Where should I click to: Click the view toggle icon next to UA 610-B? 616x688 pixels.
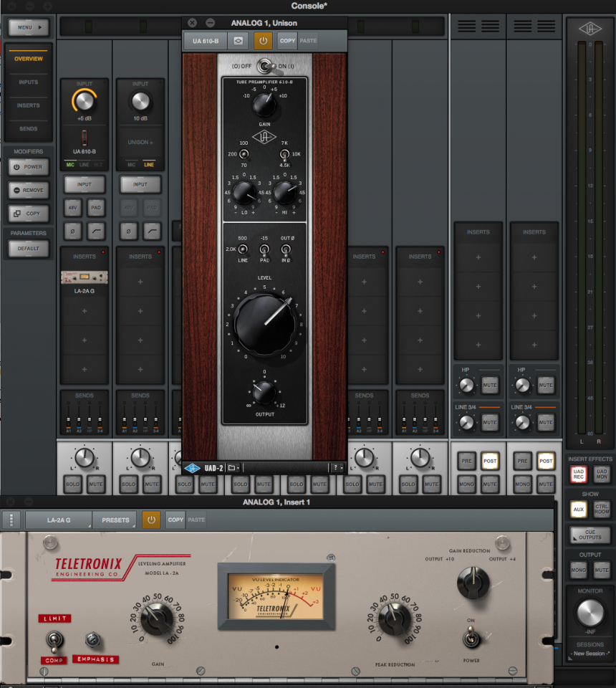click(x=238, y=41)
